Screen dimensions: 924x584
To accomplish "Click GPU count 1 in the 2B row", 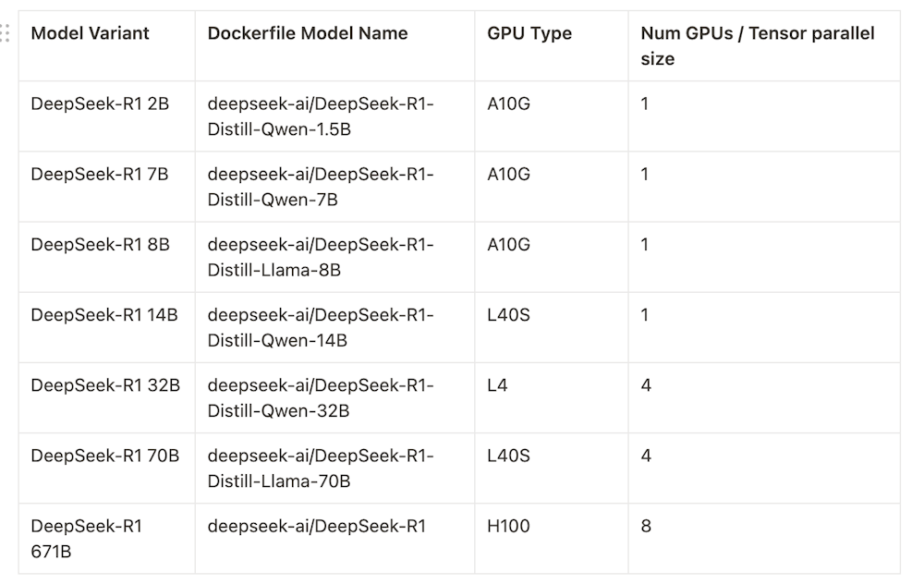I will [764, 116].
